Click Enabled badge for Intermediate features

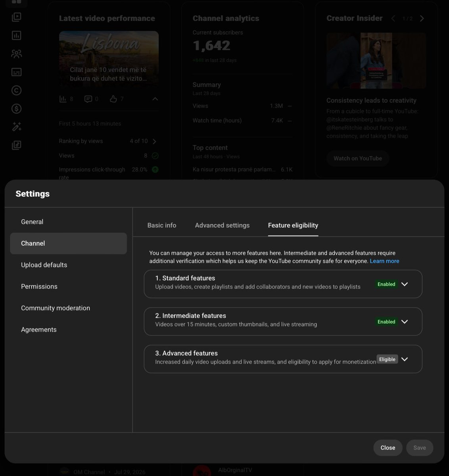tap(386, 322)
